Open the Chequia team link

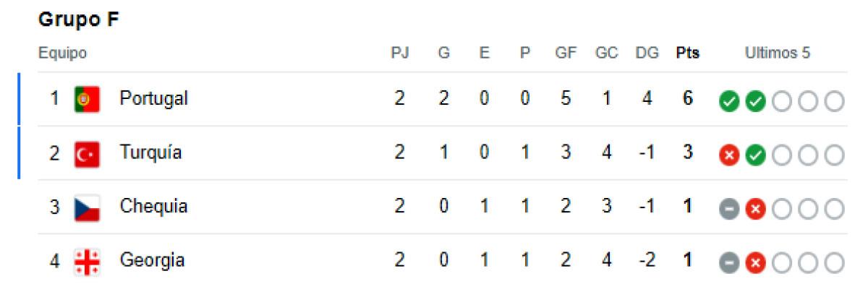coord(153,207)
